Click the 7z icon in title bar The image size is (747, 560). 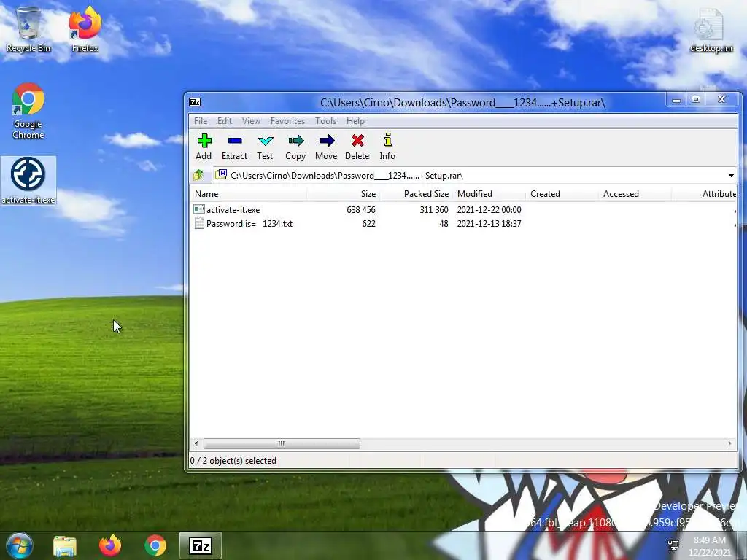click(195, 102)
